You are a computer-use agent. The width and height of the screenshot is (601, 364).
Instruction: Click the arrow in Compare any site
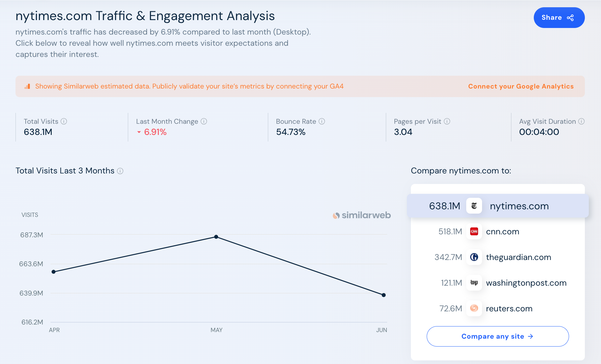pyautogui.click(x=530, y=336)
